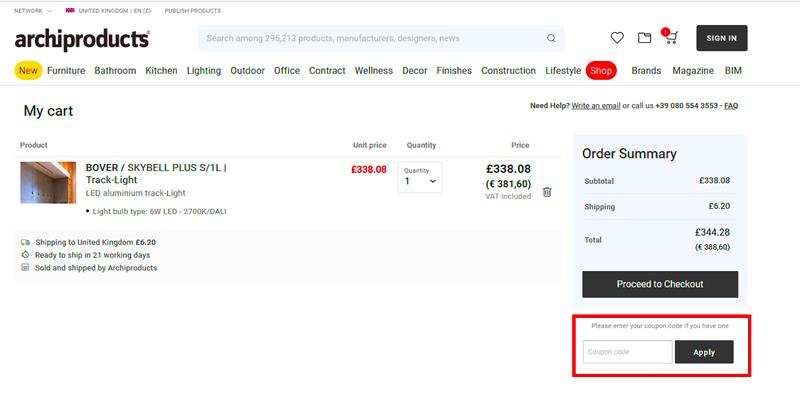The width and height of the screenshot is (800, 399).
Task: Open the Office category
Action: 287,71
